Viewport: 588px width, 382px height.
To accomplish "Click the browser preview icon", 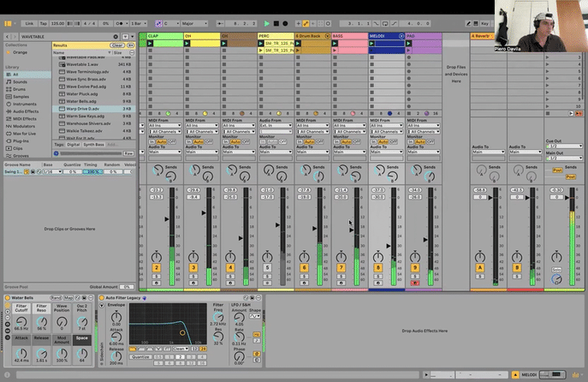I will click(56, 153).
